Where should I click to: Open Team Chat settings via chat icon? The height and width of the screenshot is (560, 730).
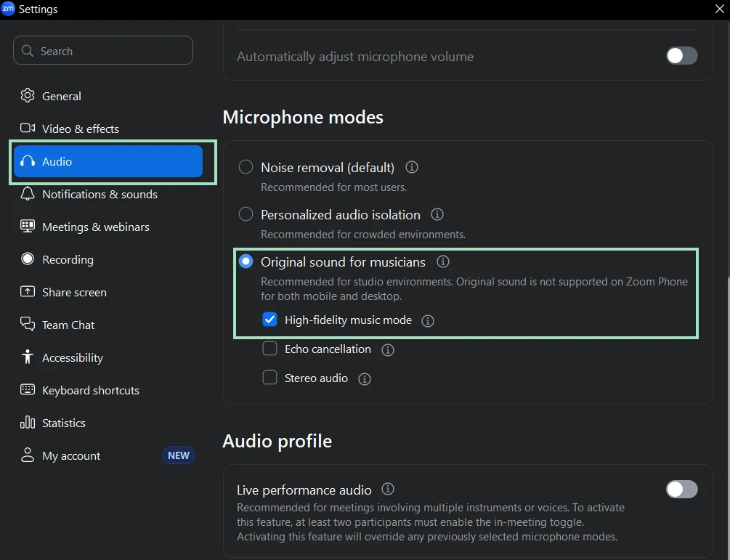tap(27, 325)
